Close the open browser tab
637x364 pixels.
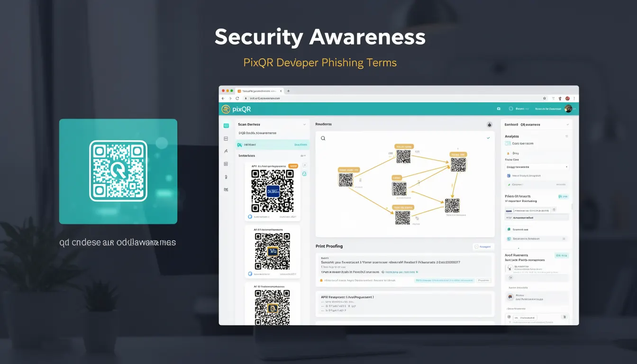(x=281, y=91)
